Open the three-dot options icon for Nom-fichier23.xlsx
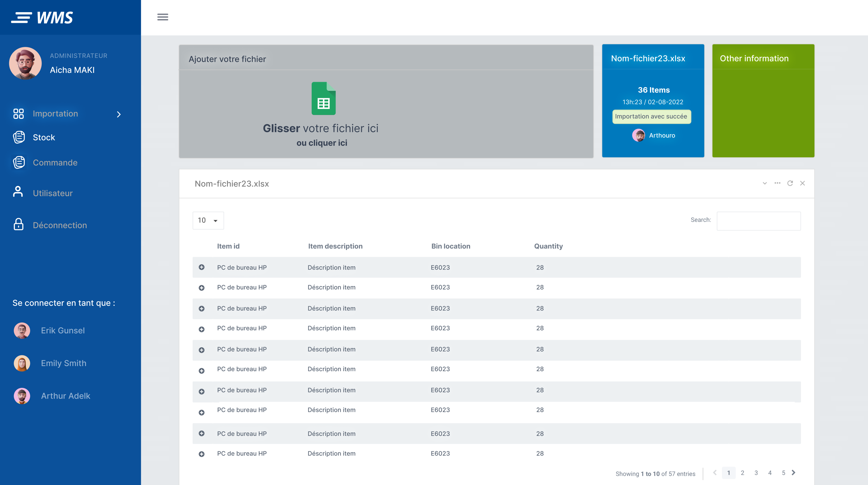868x485 pixels. (x=777, y=183)
